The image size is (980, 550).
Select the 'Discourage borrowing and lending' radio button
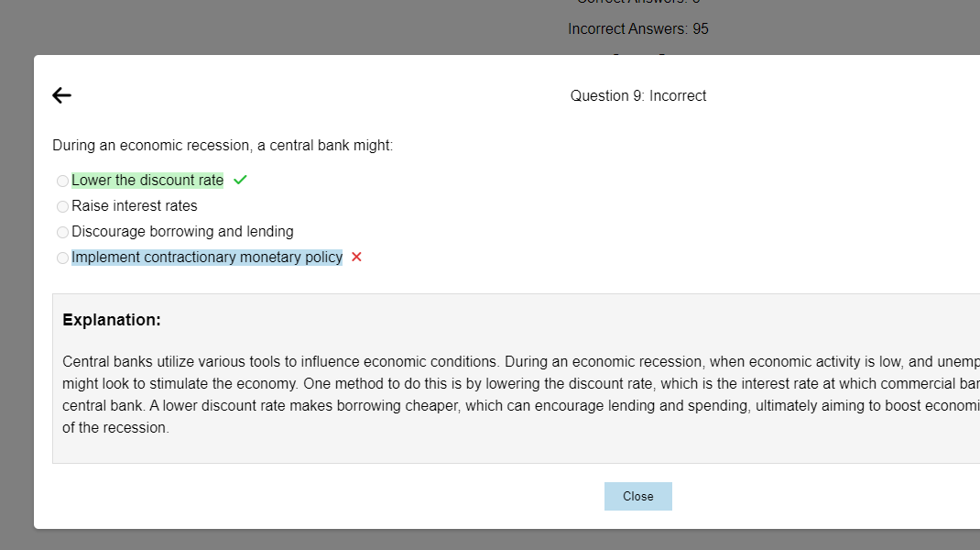click(x=62, y=232)
